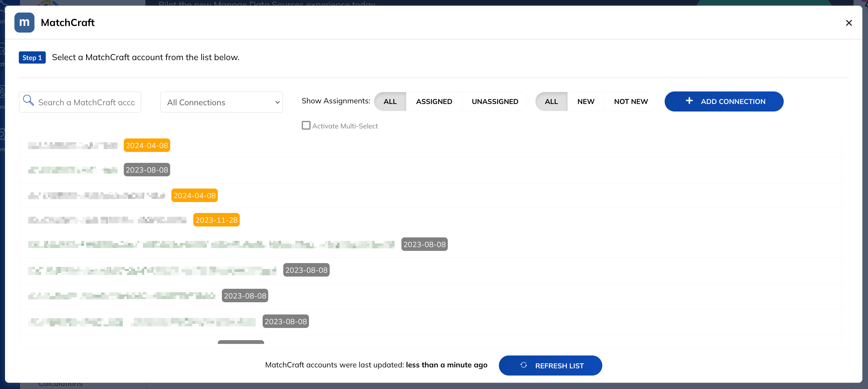Select the account dated 2023-11-28
The width and height of the screenshot is (868, 389).
(x=430, y=220)
